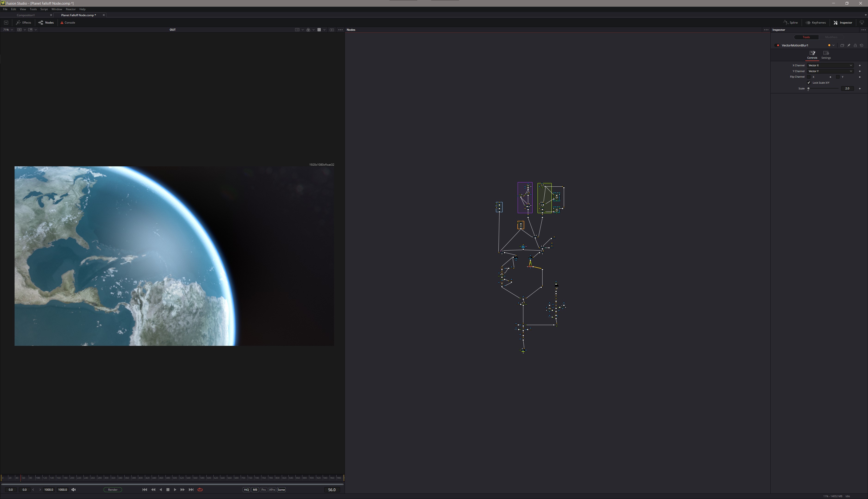Uncheck Lock Scale X/Y
The width and height of the screenshot is (868, 499).
point(809,83)
